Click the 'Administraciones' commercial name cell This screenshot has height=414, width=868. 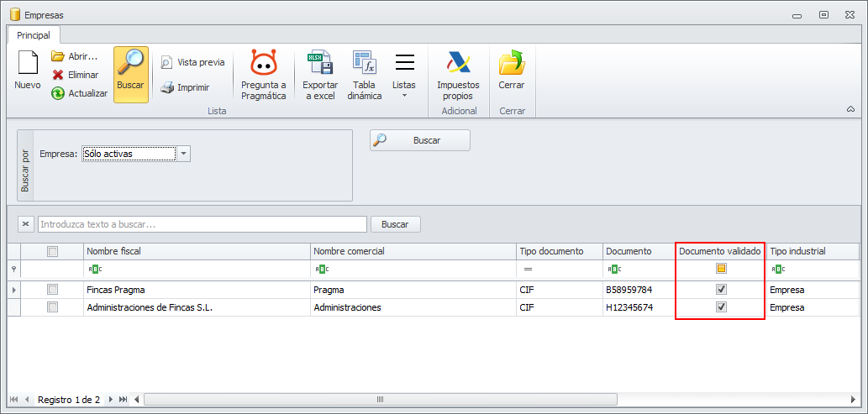[x=413, y=307]
